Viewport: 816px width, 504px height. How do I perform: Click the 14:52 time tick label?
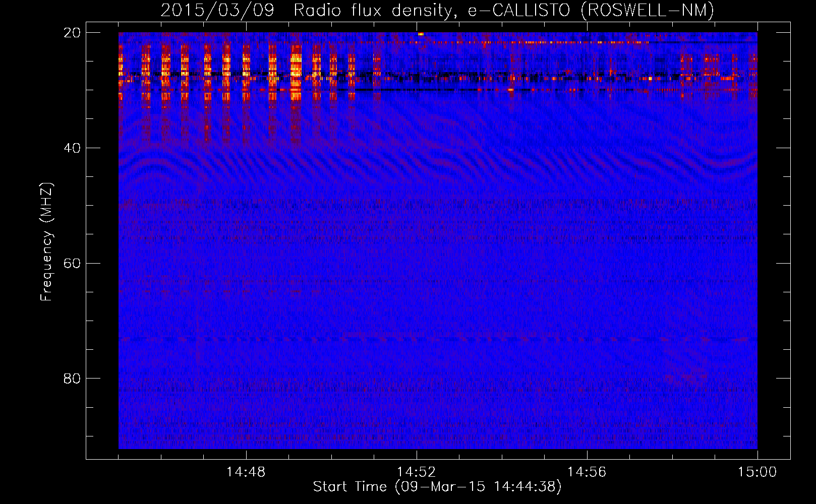tap(416, 472)
